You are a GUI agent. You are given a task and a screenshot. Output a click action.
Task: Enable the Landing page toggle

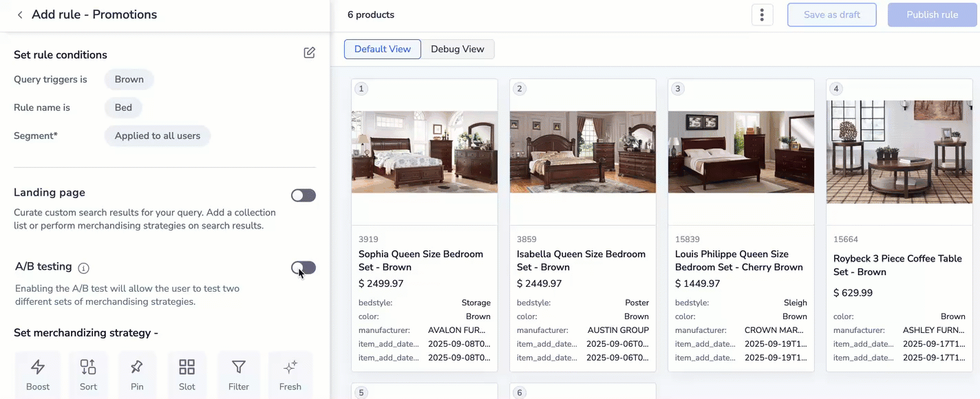pyautogui.click(x=303, y=195)
